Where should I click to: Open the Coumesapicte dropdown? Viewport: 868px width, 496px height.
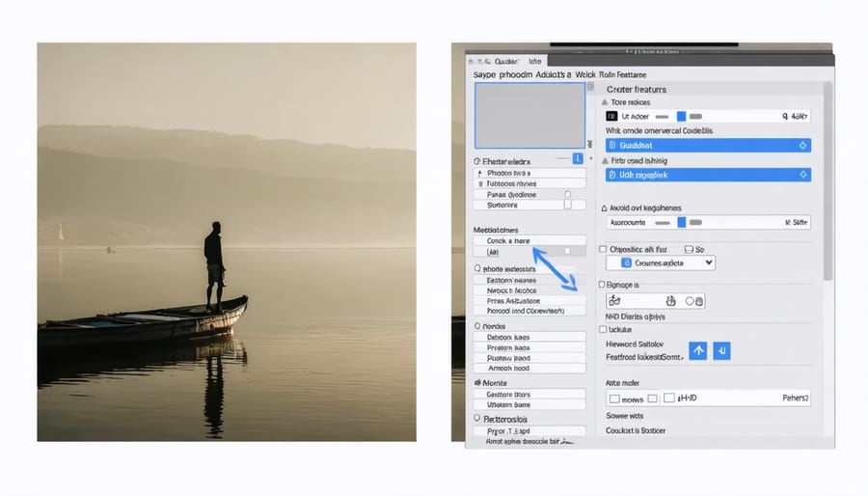[660, 262]
